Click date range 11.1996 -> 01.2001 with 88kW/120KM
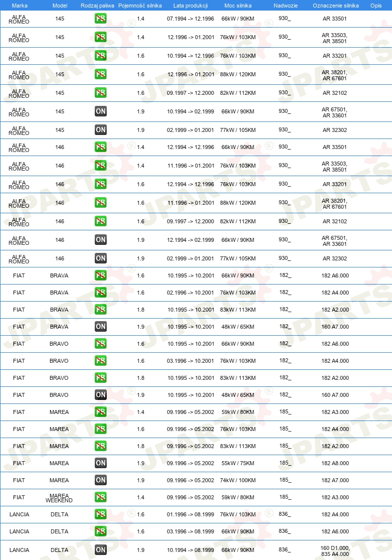The height and width of the screenshot is (560, 392). coord(191,203)
